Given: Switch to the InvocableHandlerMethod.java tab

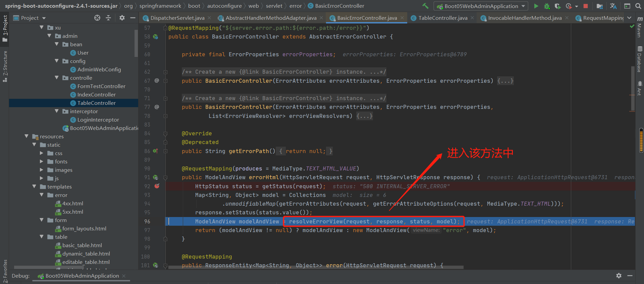Looking at the screenshot, I should coord(525,18).
